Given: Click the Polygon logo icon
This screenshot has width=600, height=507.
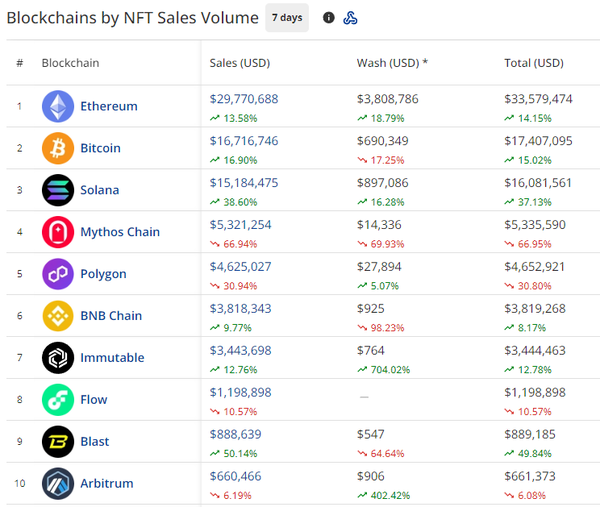Looking at the screenshot, I should [58, 274].
